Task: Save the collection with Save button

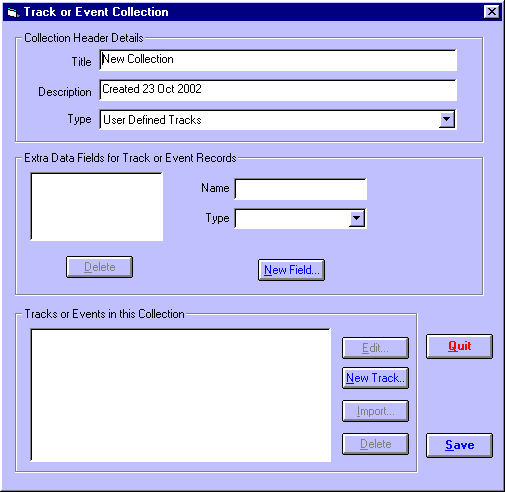Action: pyautogui.click(x=459, y=445)
